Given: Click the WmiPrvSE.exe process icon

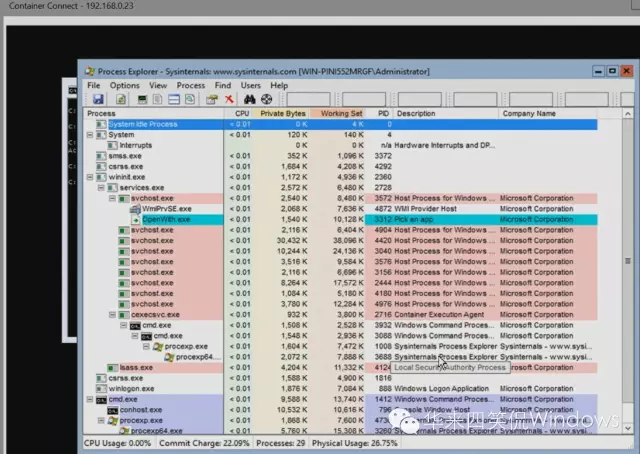Looking at the screenshot, I should [x=135, y=209].
